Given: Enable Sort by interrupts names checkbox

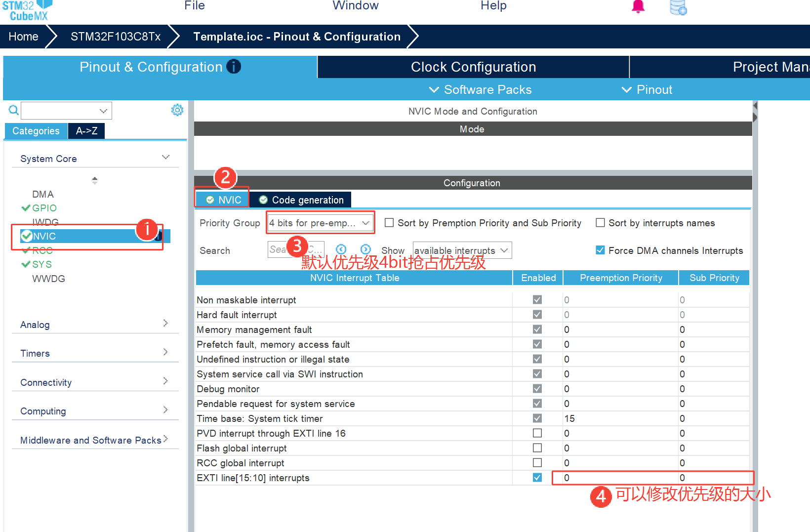Looking at the screenshot, I should tap(600, 223).
